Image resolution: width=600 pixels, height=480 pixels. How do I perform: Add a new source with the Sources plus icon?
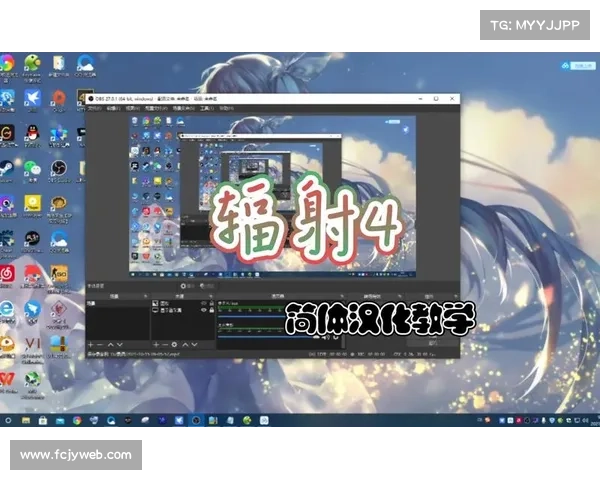tap(156, 344)
